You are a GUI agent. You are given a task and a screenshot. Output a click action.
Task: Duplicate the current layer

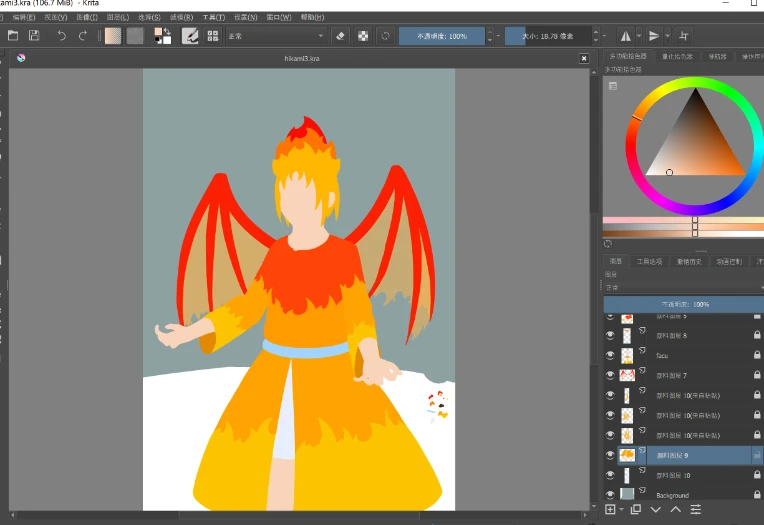click(635, 510)
